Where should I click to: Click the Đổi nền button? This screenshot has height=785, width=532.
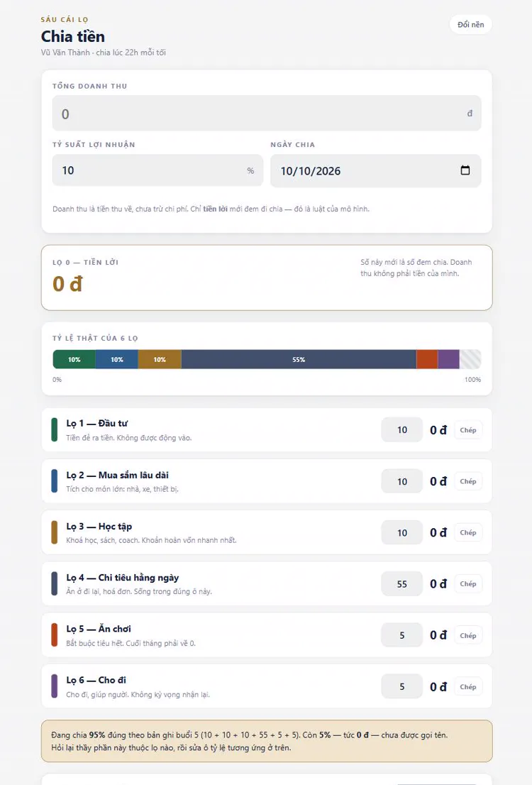(470, 25)
